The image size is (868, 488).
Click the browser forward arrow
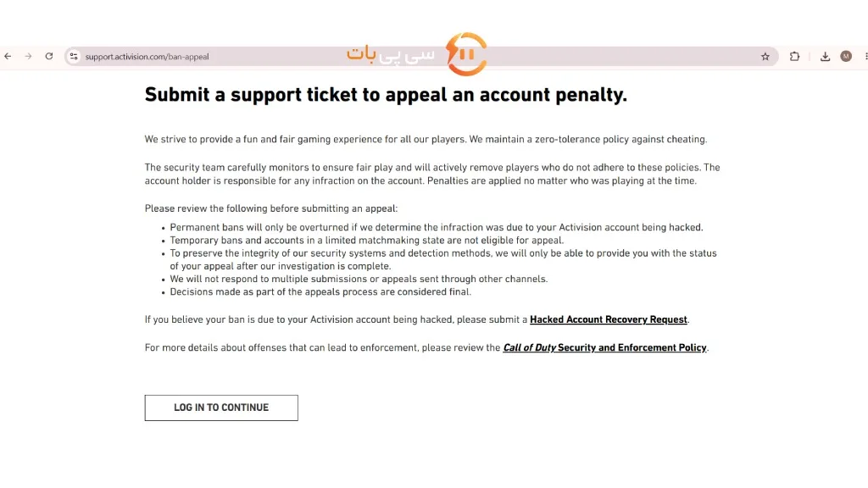(x=28, y=57)
